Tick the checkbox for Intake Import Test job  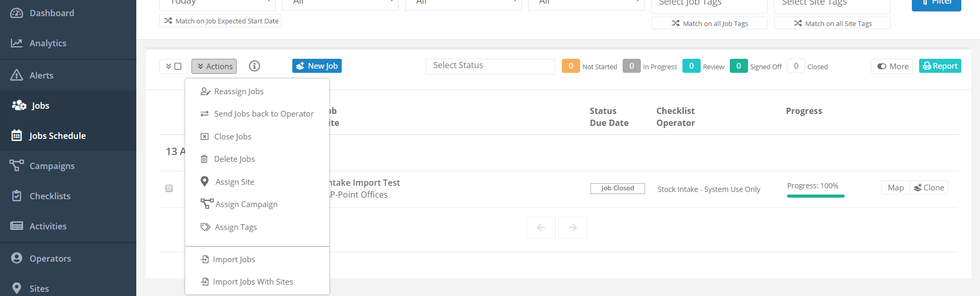[x=169, y=188]
